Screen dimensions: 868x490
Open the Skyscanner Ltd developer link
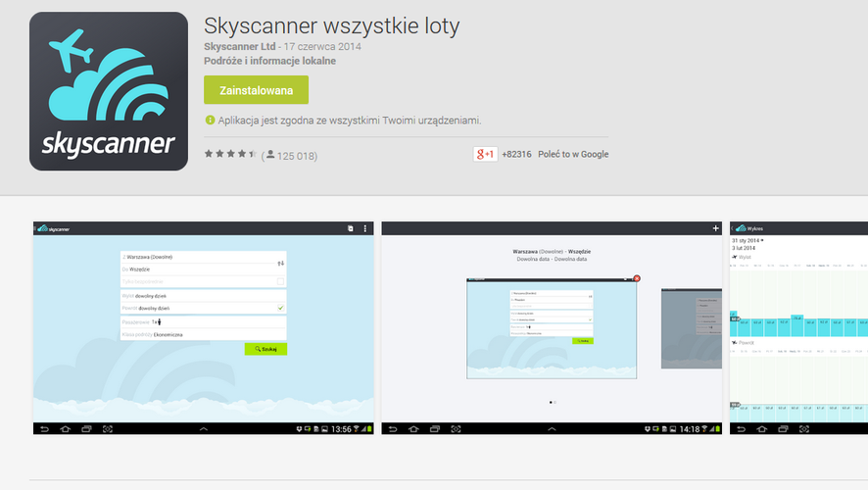pos(240,46)
